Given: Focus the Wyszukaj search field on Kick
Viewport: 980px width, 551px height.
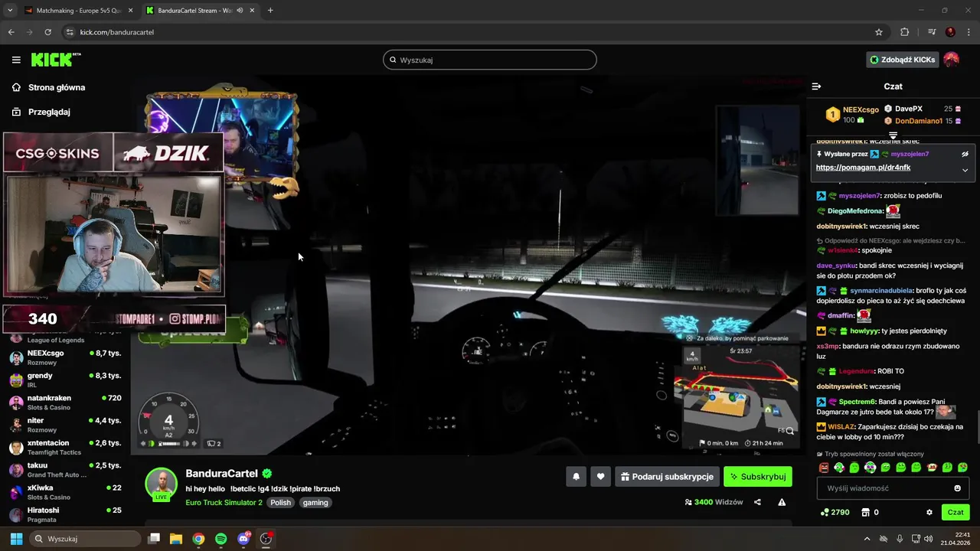Looking at the screenshot, I should [x=490, y=60].
